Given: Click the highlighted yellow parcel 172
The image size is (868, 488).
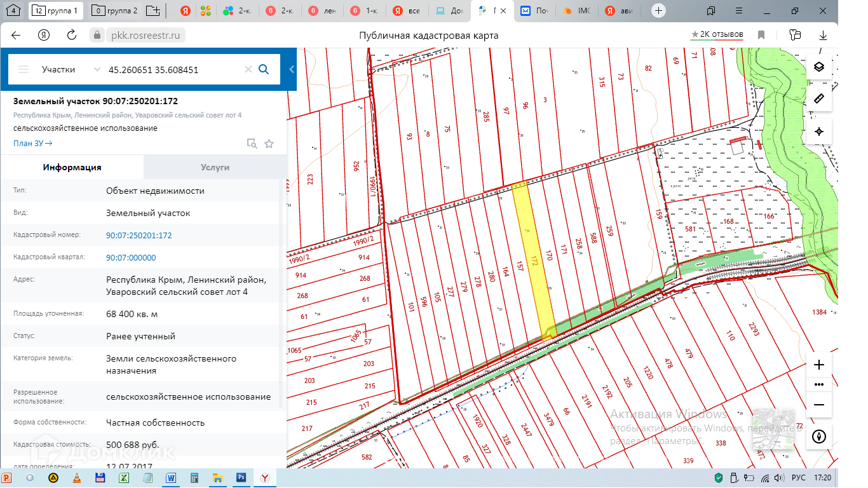Looking at the screenshot, I should click(x=534, y=261).
